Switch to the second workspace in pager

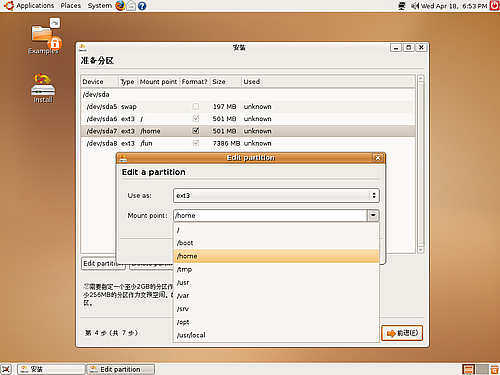(x=482, y=369)
